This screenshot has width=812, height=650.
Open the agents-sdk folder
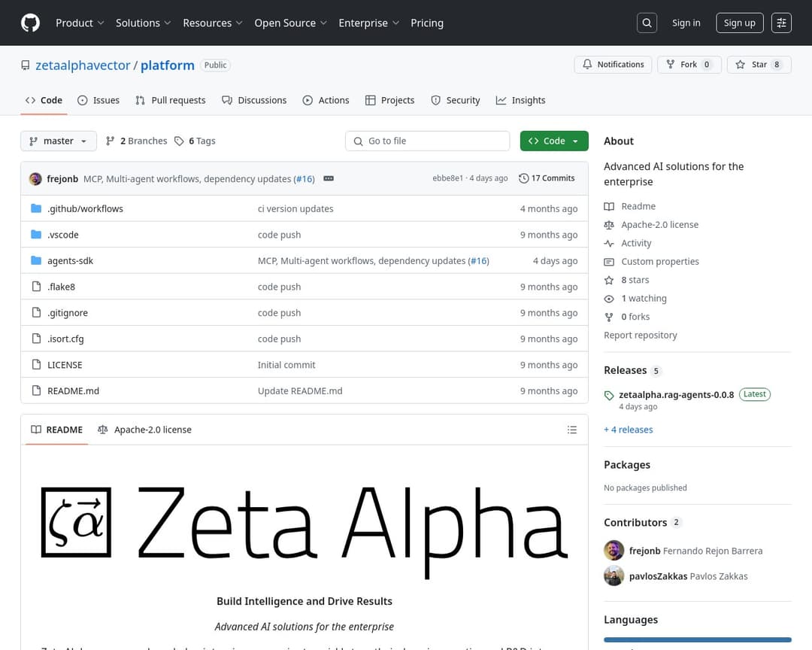[x=71, y=261]
